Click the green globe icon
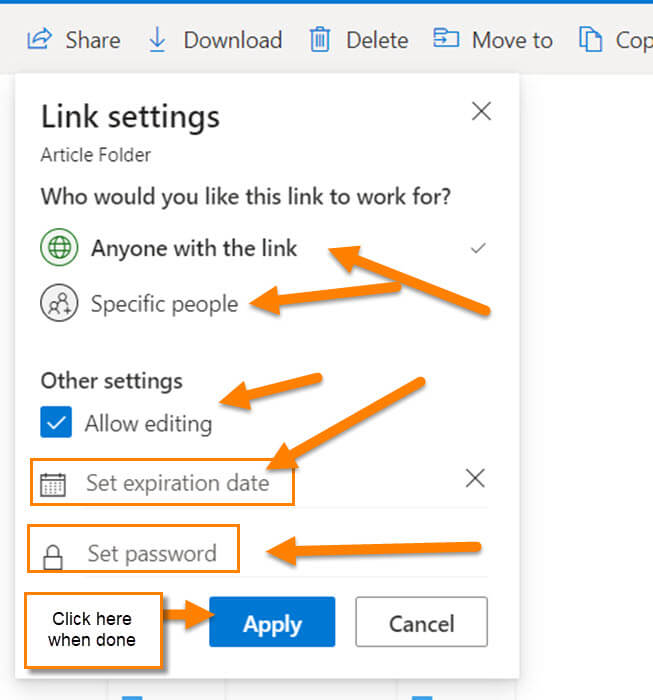The height and width of the screenshot is (700, 653). tap(59, 247)
